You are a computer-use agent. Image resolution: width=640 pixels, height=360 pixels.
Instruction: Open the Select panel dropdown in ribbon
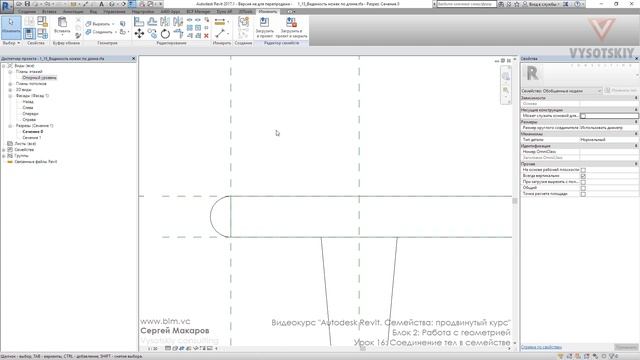click(x=11, y=43)
